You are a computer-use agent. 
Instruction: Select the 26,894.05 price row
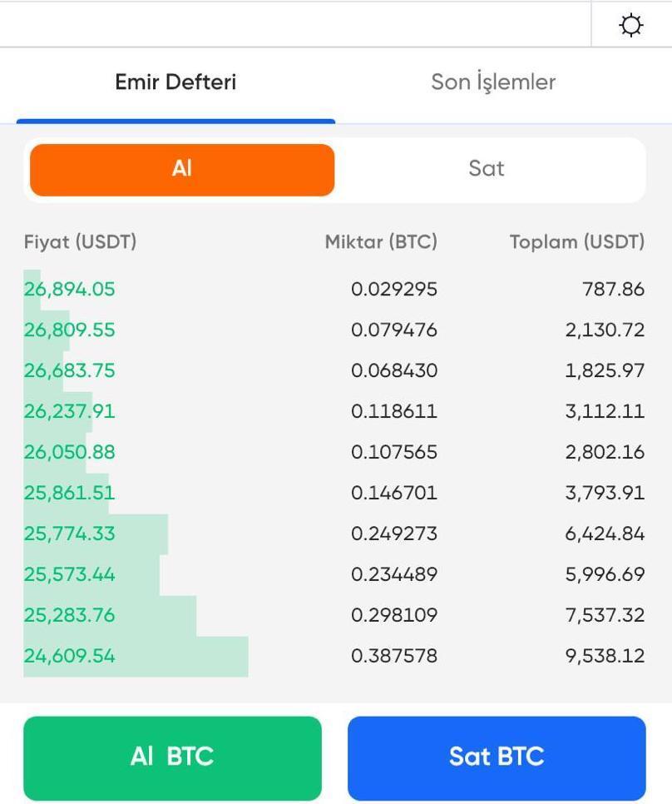70,290
